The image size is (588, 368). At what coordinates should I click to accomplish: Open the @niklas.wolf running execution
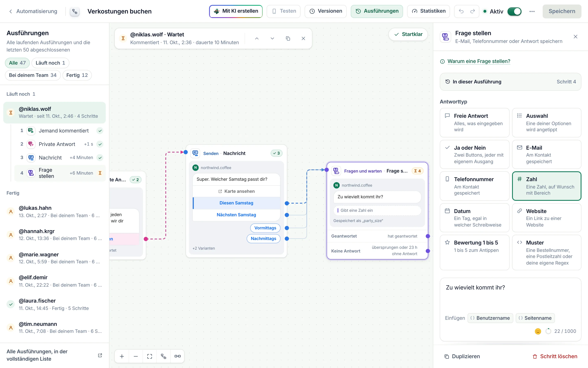point(55,112)
